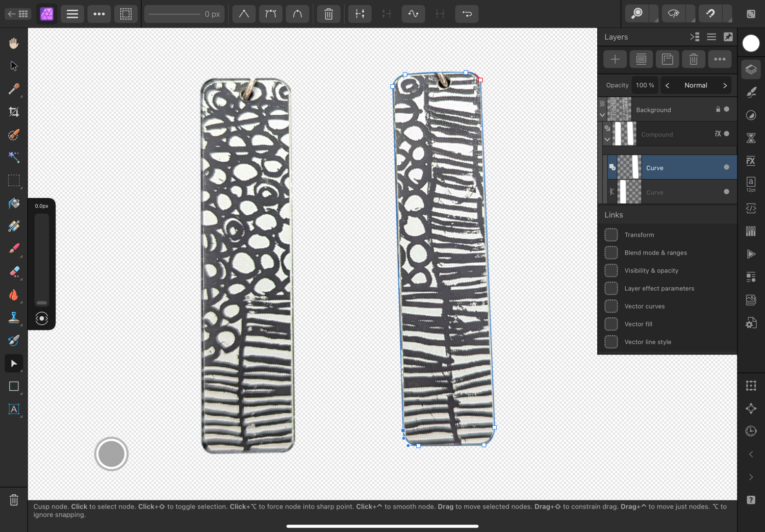Open the document hamburger menu

(72, 14)
